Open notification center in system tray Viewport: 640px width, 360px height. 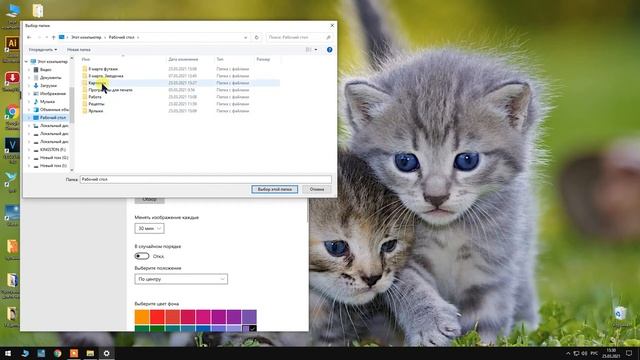pos(629,353)
